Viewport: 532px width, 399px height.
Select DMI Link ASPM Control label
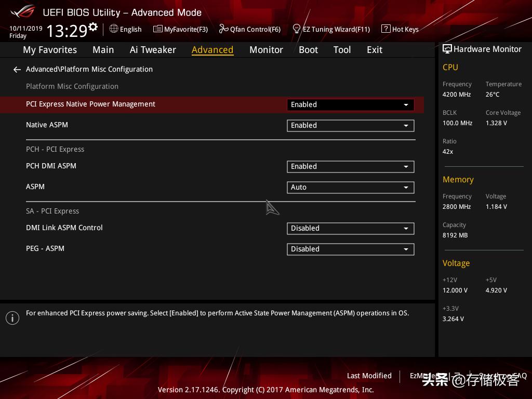point(64,228)
